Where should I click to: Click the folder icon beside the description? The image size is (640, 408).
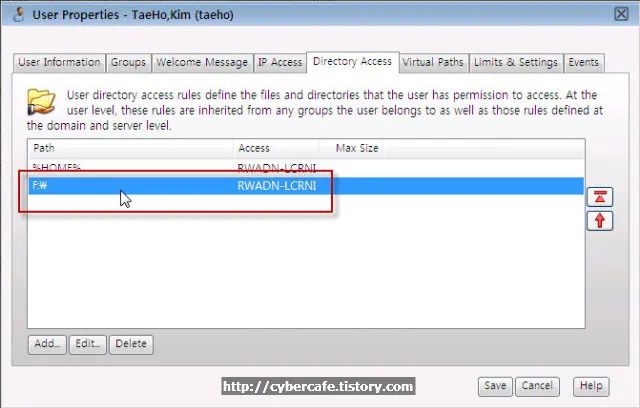pos(42,101)
